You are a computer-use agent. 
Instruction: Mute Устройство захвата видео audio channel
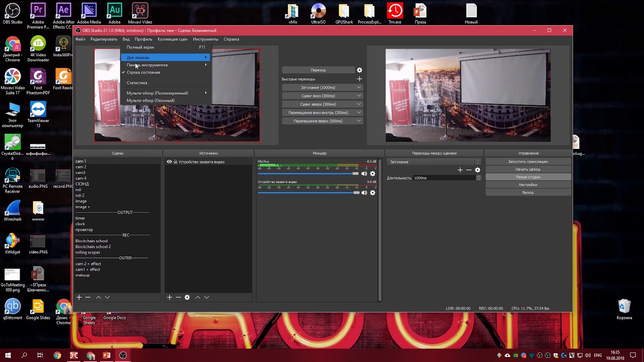click(x=364, y=193)
